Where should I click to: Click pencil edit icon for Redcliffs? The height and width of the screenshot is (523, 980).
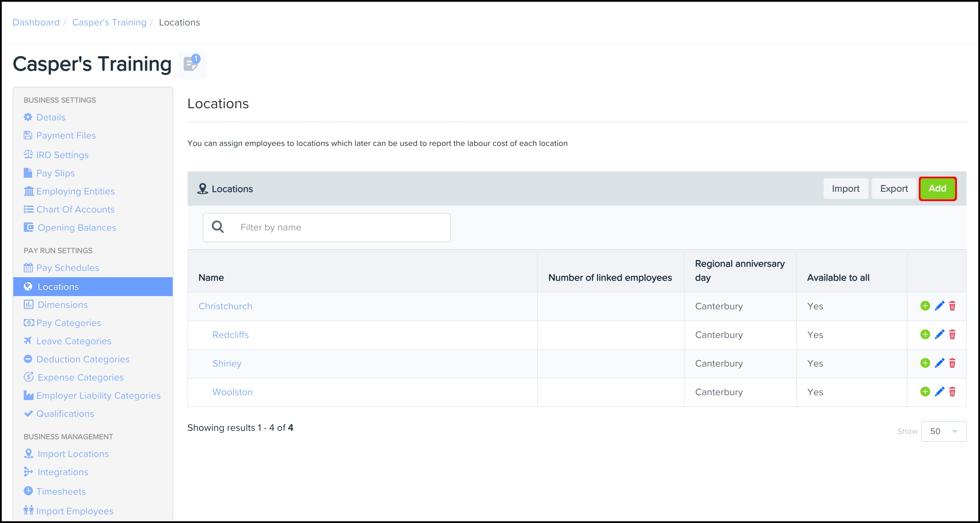939,334
